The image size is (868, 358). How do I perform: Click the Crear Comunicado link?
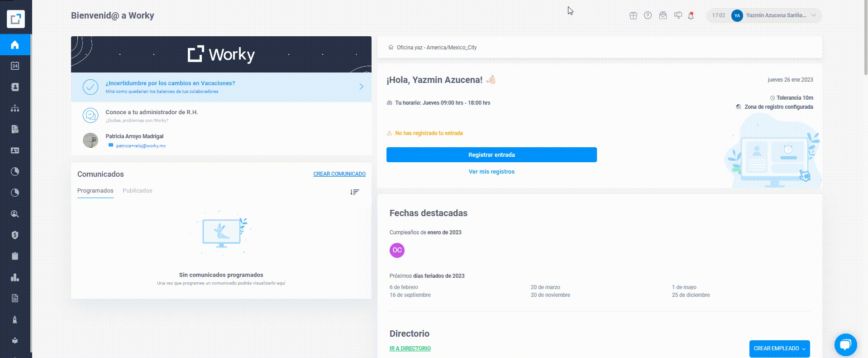coord(339,174)
